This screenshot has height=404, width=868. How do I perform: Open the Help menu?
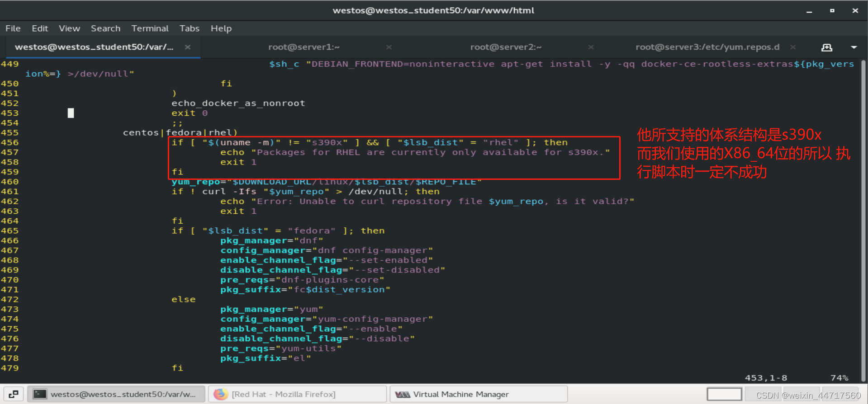coord(221,28)
